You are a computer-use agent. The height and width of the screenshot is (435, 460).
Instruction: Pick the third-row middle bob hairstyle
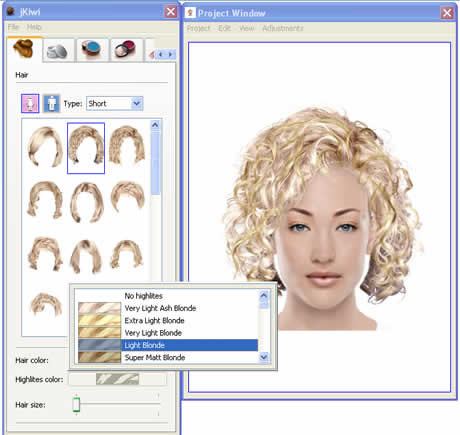point(86,256)
